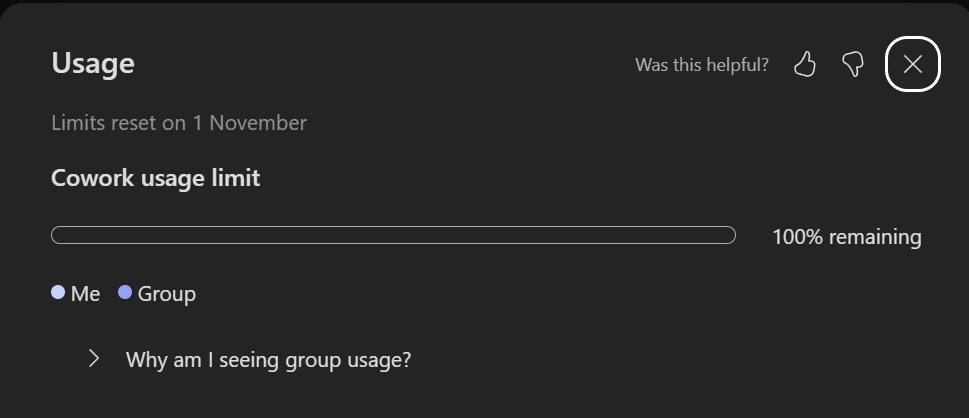969x418 pixels.
Task: Select the Me legend label
Action: (85, 294)
